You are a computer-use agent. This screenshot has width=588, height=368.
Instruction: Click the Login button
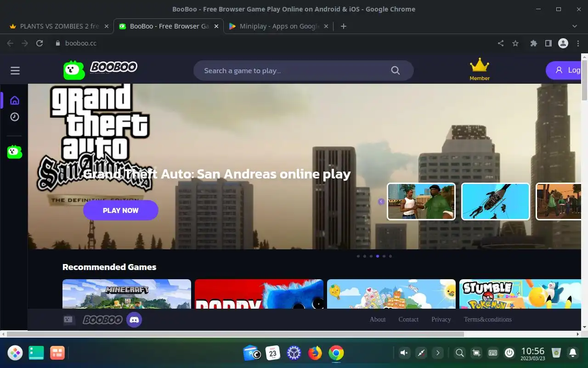coord(563,70)
